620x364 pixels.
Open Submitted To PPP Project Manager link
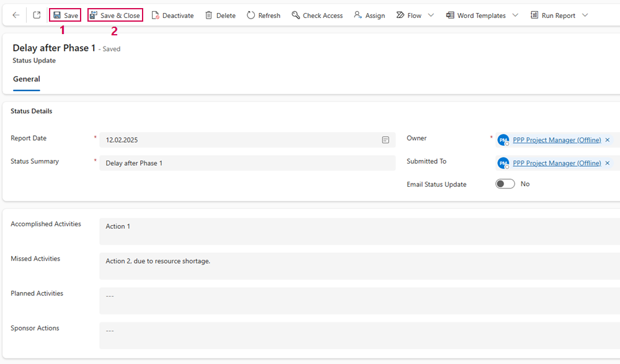pos(556,163)
